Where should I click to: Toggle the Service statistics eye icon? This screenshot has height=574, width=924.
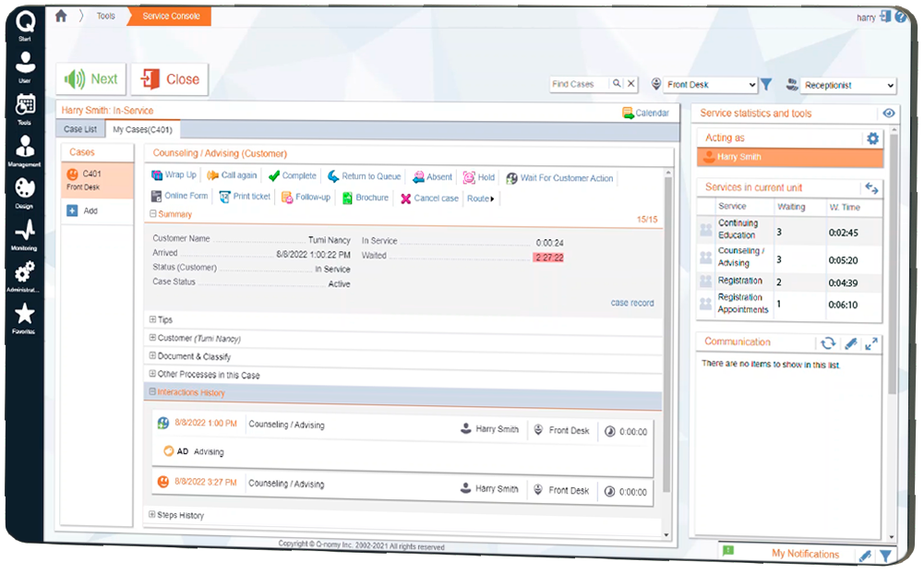click(x=889, y=114)
